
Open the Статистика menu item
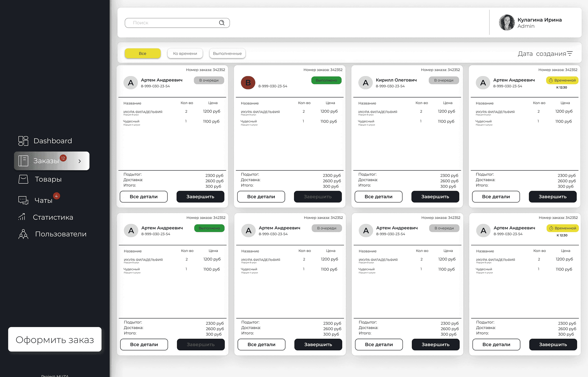tap(53, 217)
